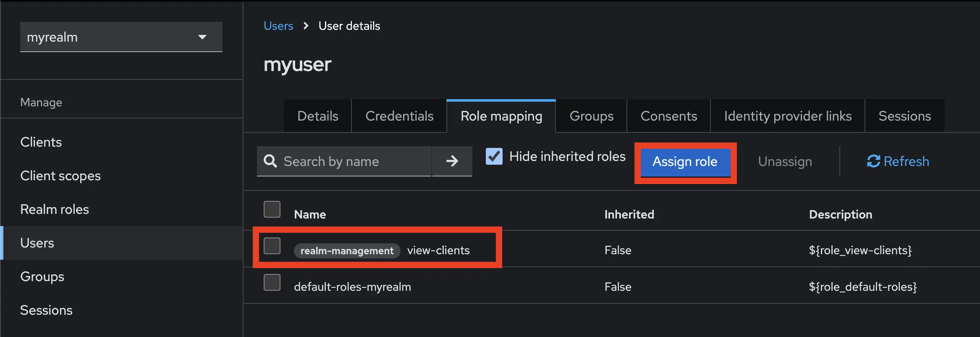Click False in the view-clients row

(x=618, y=250)
